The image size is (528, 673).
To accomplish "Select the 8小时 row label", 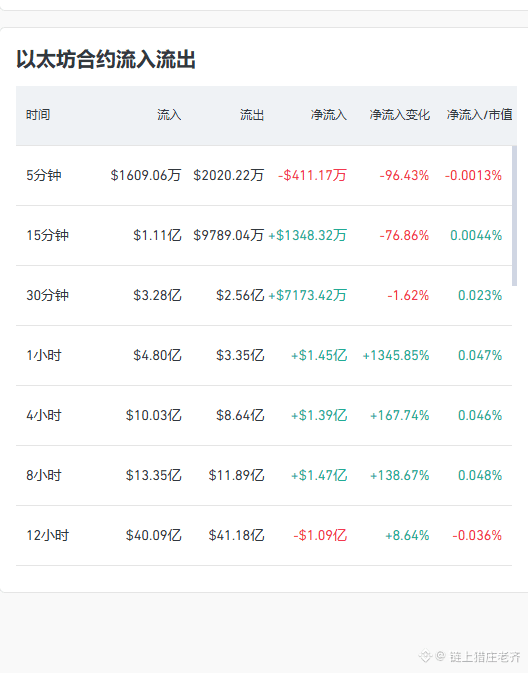I will pyautogui.click(x=44, y=476).
